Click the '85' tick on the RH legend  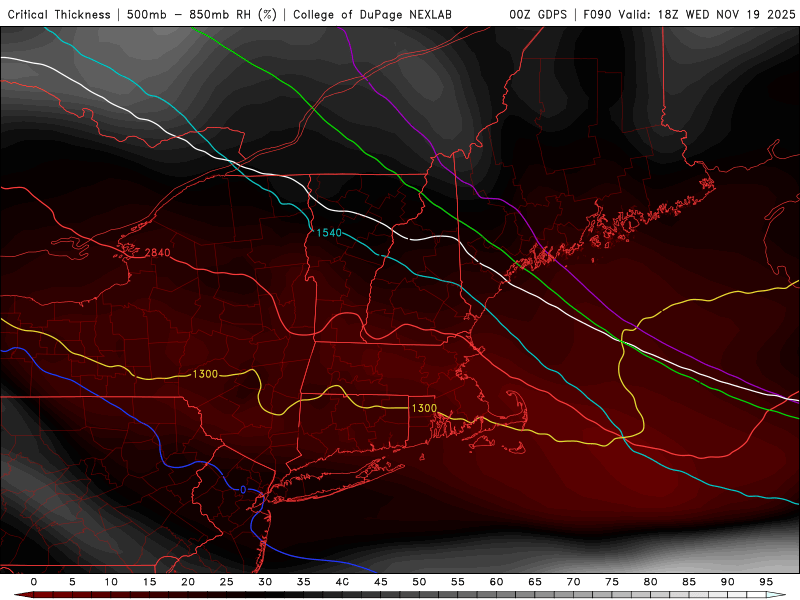(x=689, y=582)
